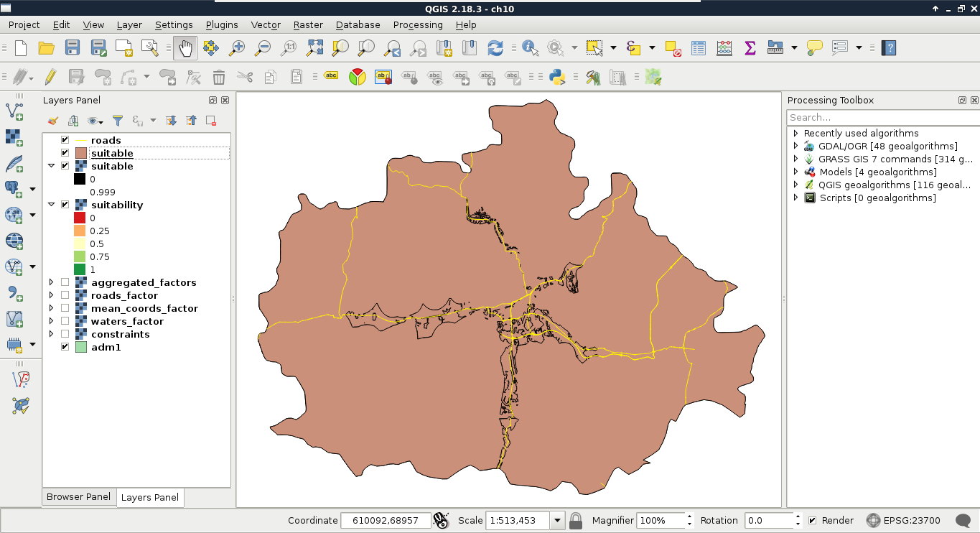Click the Refresh map icon
Screen dimensions: 980x533
coord(495,48)
